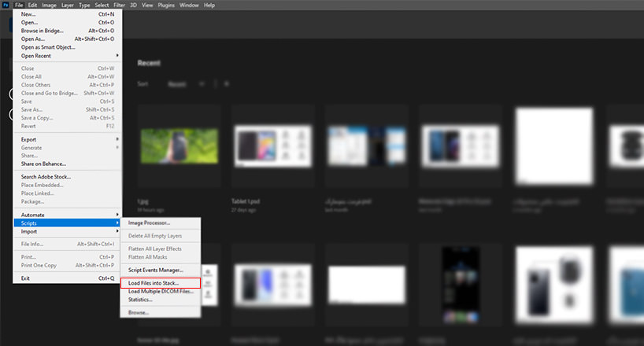Screen dimensions: 644x346
Task: Open the Select menu
Action: 102,5
